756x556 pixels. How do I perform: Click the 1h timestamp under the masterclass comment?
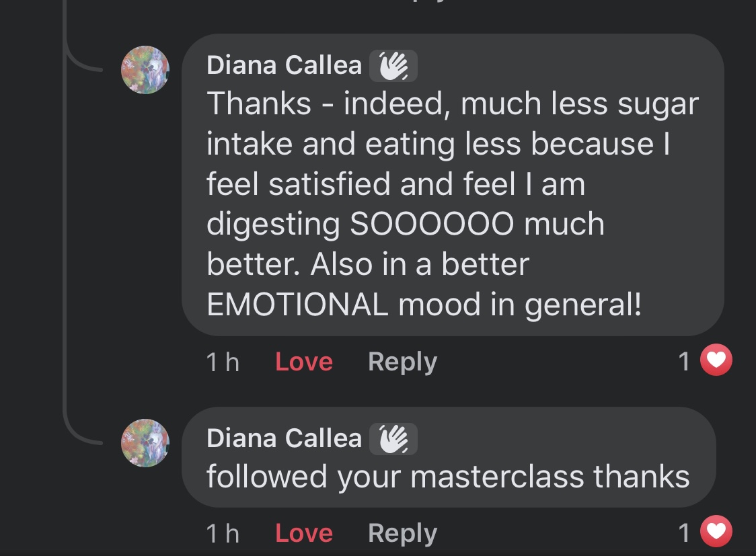223,533
